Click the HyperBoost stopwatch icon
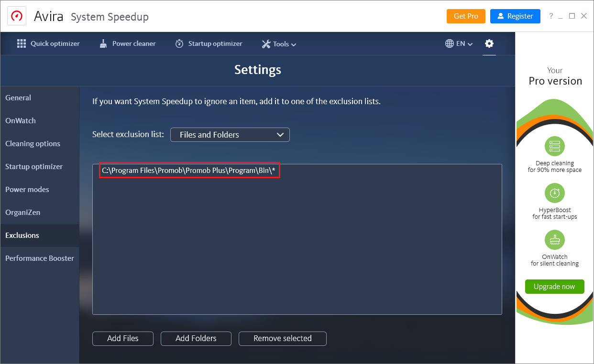The image size is (594, 364). coord(555,193)
